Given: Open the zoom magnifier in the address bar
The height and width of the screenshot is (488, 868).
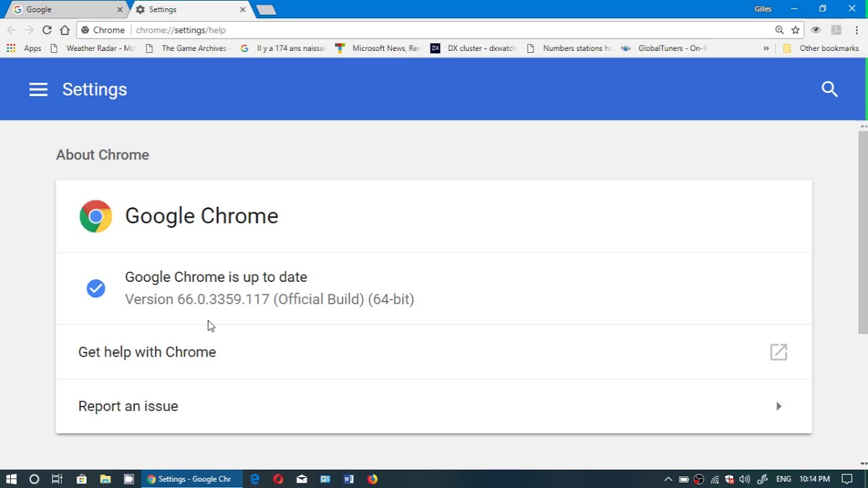Looking at the screenshot, I should 779,30.
